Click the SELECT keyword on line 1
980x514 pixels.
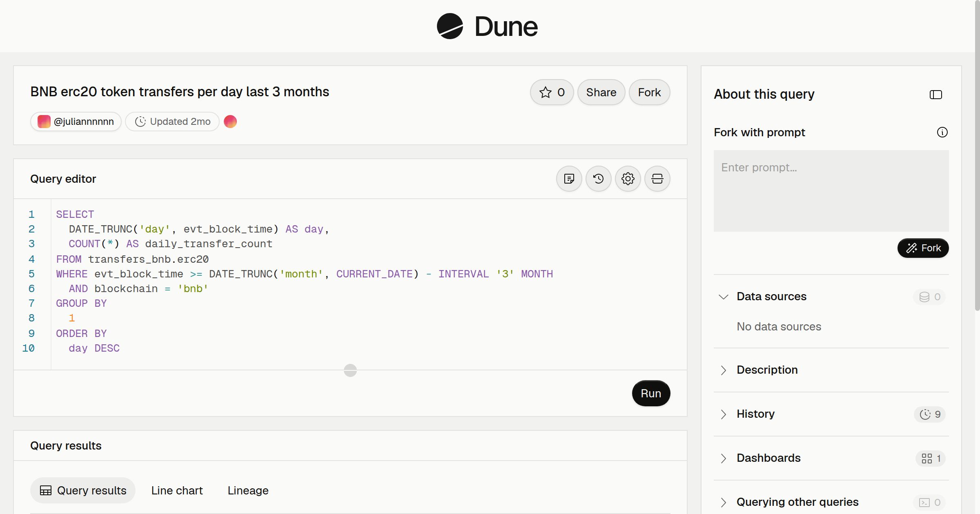click(x=75, y=214)
